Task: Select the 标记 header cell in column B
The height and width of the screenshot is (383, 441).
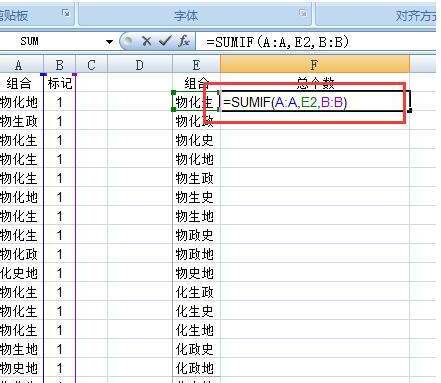Action: coord(60,83)
